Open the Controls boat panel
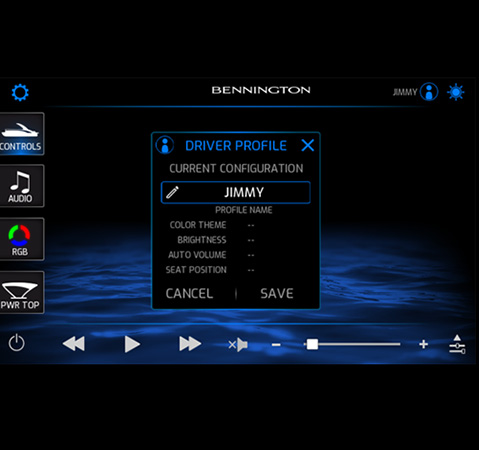 point(21,134)
